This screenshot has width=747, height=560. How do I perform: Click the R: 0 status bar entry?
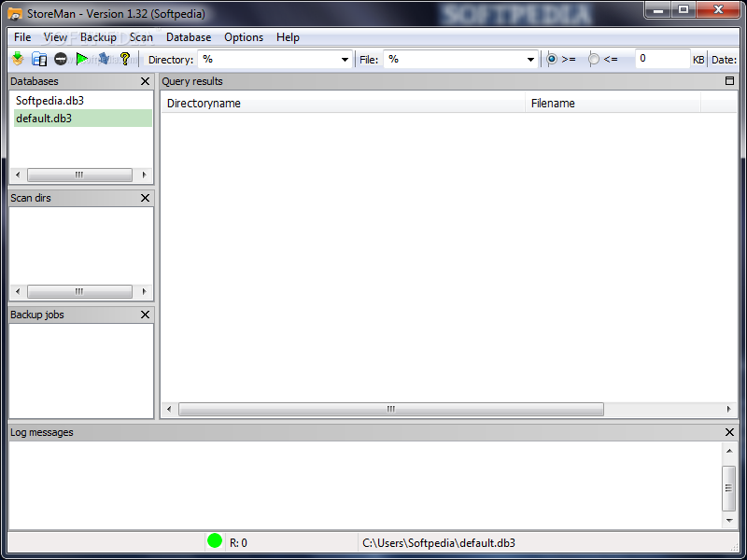click(239, 543)
